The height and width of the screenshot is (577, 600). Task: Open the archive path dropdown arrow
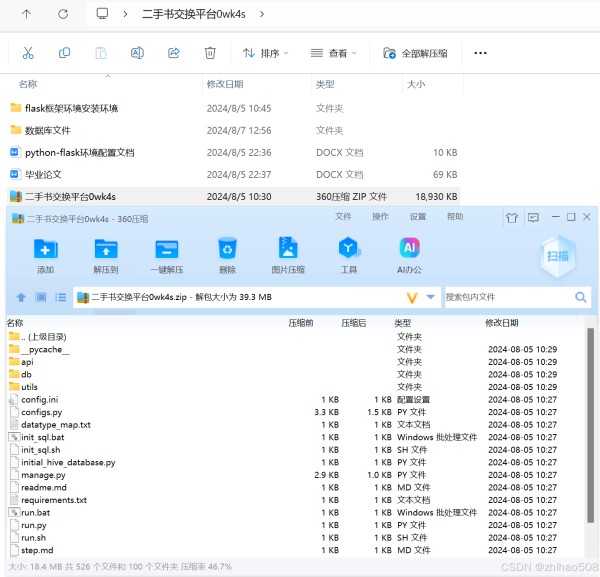(431, 297)
